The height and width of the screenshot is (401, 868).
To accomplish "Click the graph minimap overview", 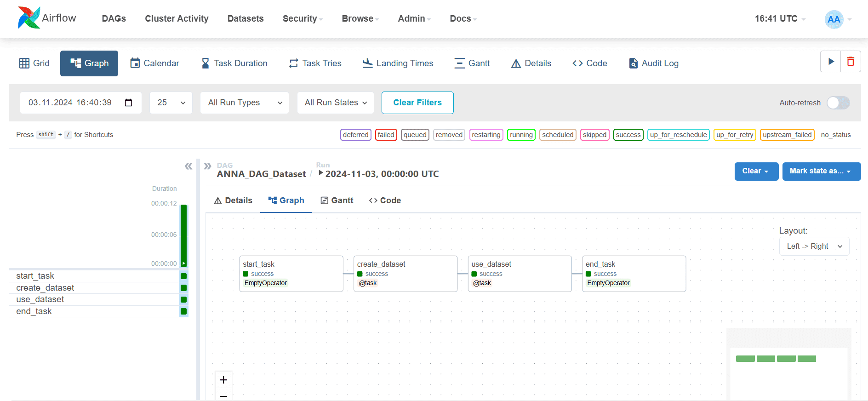I will pyautogui.click(x=788, y=363).
